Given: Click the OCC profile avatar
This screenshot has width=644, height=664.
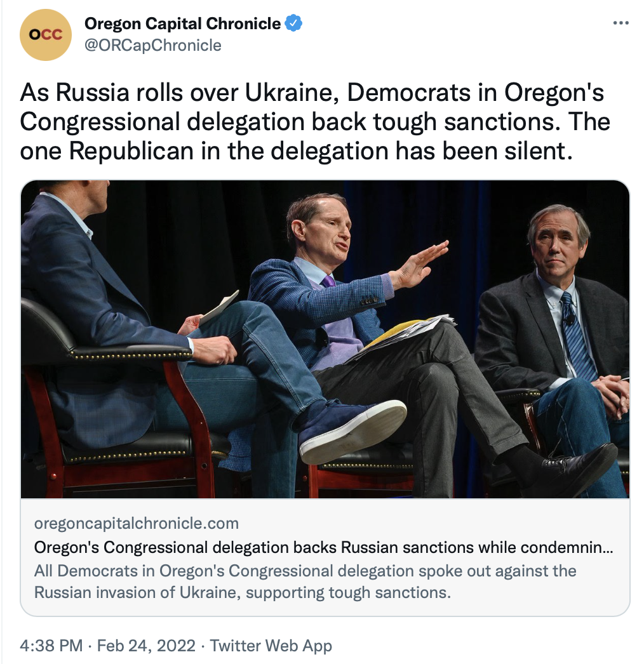Looking at the screenshot, I should coord(45,35).
